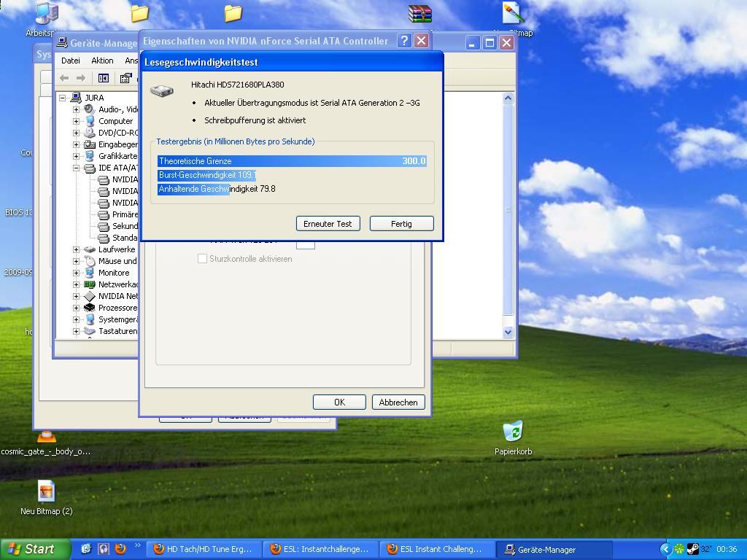Expand the NVIDIA Net tree node
747x560 pixels.
click(x=76, y=296)
